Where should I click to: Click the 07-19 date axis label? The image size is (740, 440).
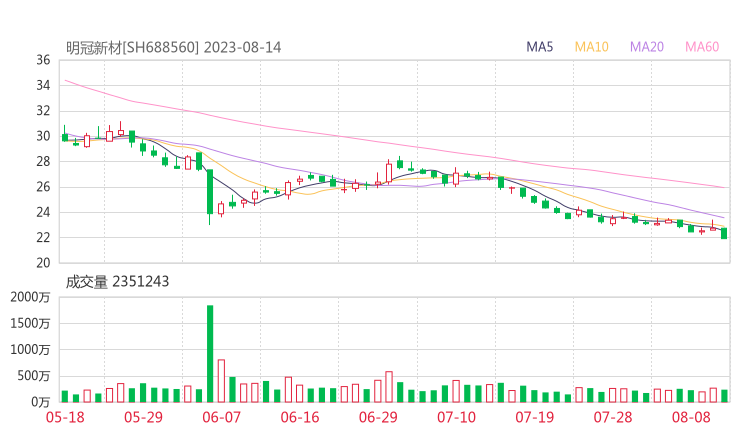pos(534,417)
